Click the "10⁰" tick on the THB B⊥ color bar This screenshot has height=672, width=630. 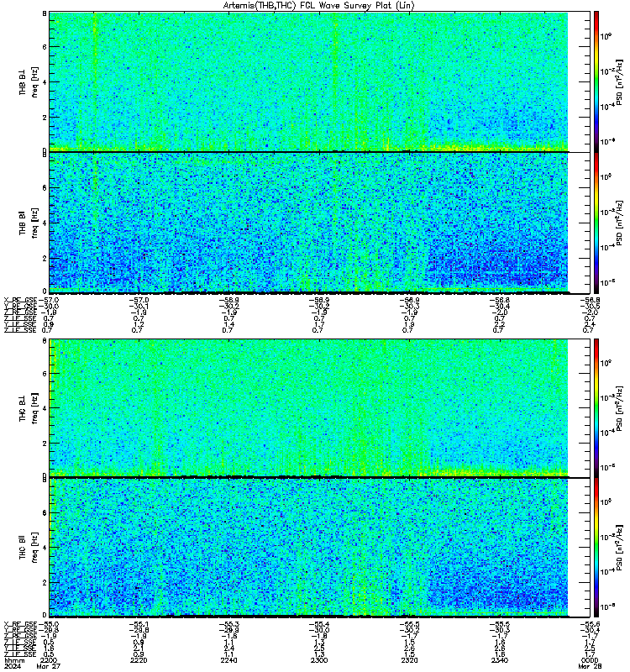pos(605,36)
